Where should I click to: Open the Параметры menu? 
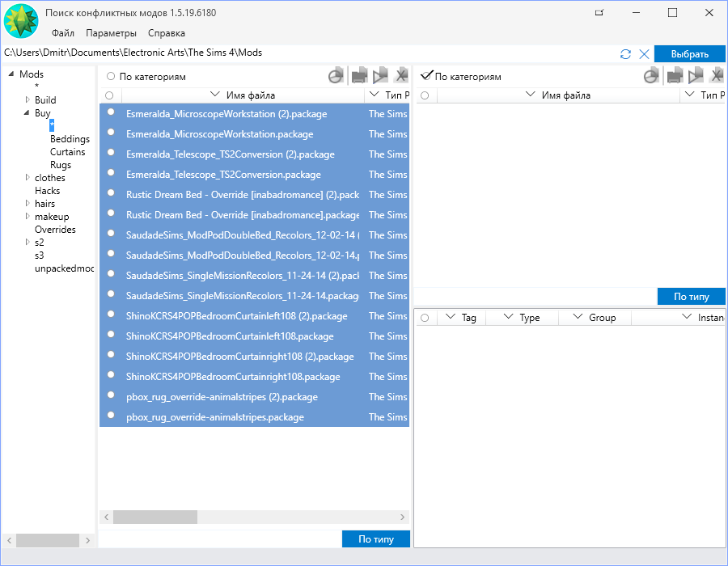[x=111, y=33]
